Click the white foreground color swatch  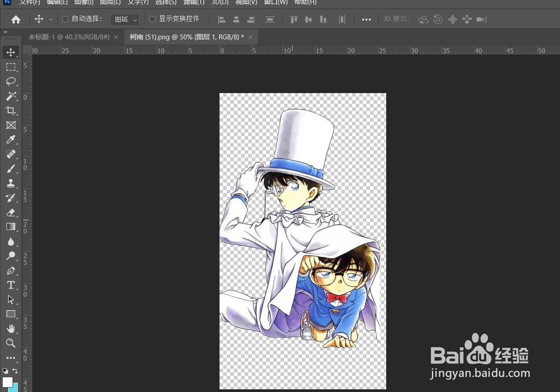tap(7, 382)
